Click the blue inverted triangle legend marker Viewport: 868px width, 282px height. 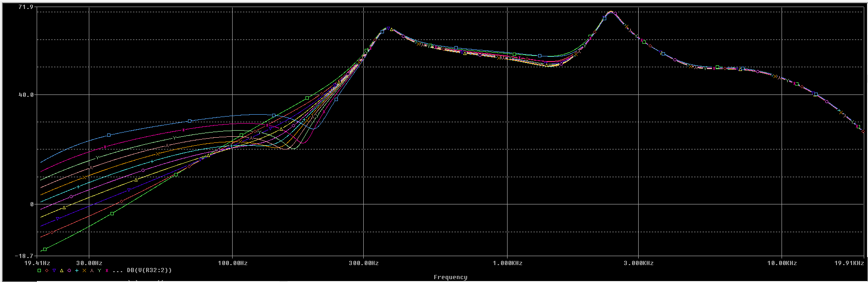(x=55, y=271)
